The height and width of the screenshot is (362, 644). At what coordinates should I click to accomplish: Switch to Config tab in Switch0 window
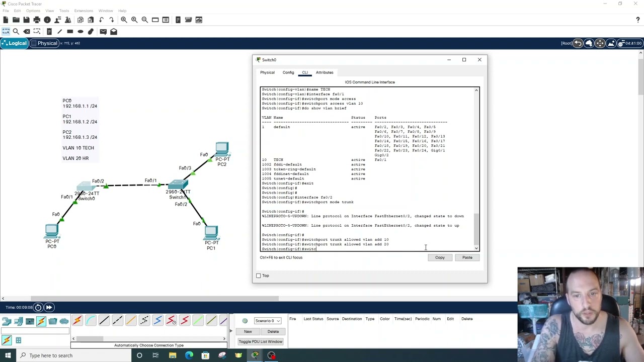(x=288, y=72)
